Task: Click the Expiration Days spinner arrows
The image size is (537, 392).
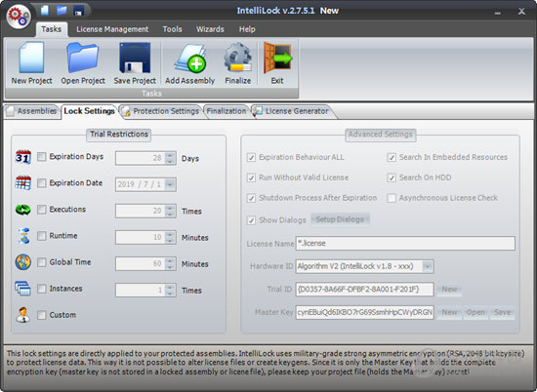Action: pyautogui.click(x=170, y=158)
